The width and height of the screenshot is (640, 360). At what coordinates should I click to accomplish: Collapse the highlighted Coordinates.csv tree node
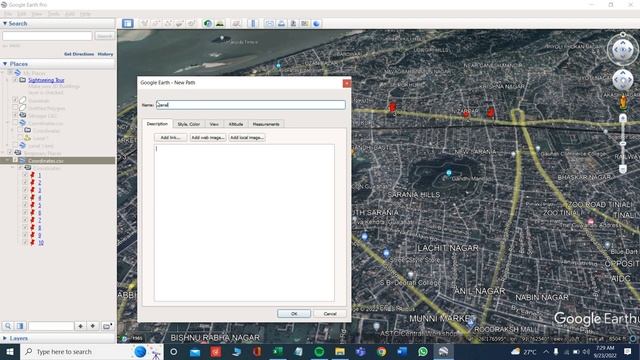(8, 160)
